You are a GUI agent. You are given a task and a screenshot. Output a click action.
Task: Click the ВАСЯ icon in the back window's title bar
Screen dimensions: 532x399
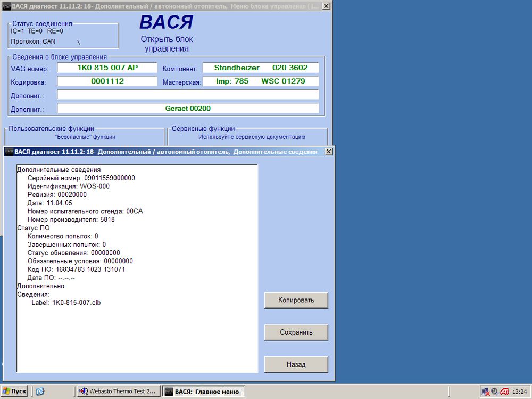[6, 6]
